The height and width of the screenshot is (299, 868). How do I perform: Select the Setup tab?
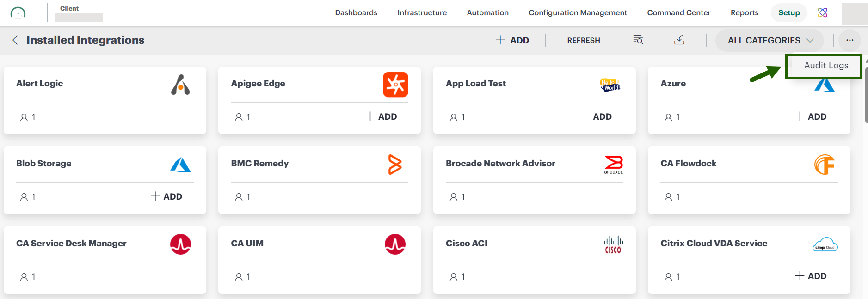coord(789,12)
